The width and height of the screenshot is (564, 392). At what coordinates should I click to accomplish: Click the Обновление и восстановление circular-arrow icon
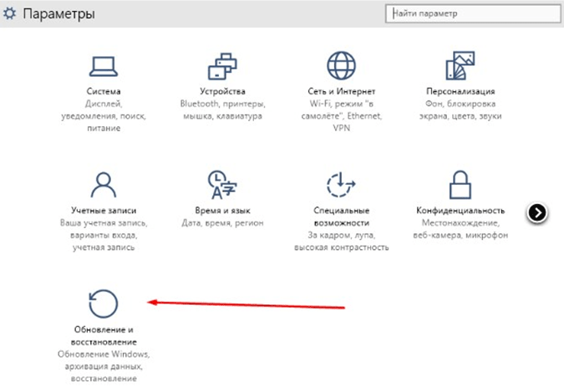[x=104, y=303]
